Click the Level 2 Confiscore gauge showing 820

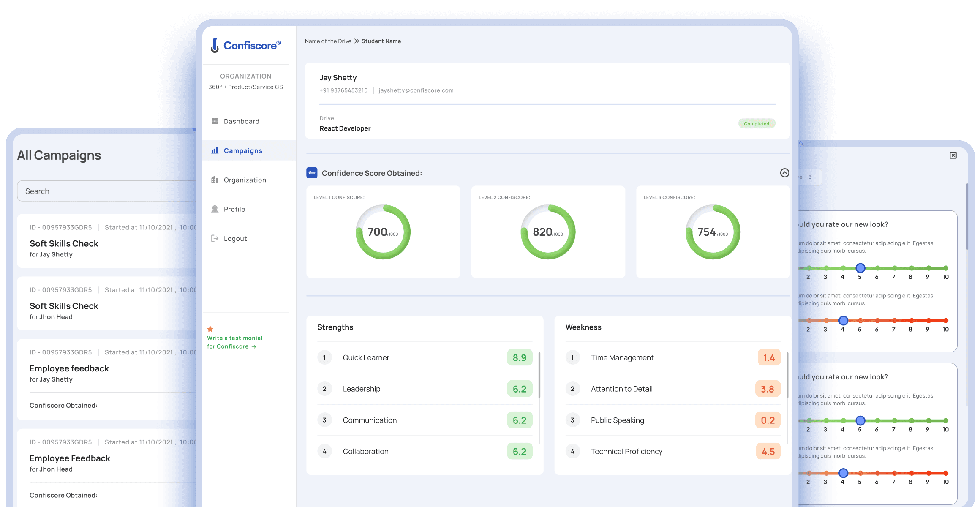(x=548, y=232)
